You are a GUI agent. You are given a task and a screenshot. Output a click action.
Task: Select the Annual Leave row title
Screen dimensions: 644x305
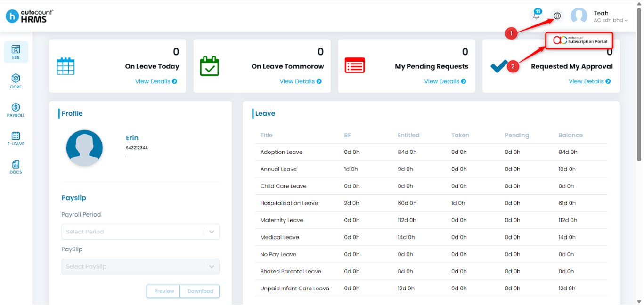tap(278, 169)
